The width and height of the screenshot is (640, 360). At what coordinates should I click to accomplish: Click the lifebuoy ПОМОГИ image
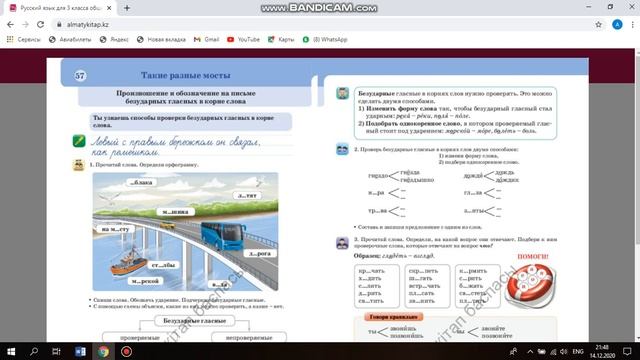(530, 285)
